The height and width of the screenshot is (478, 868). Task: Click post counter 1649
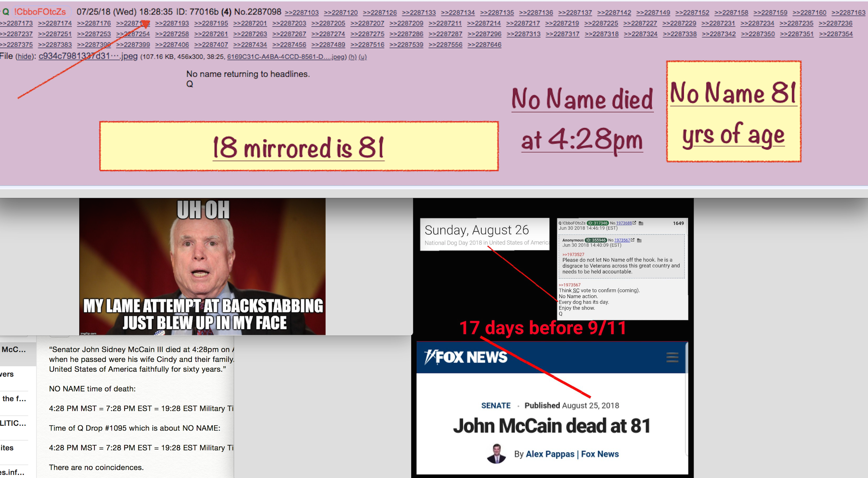pyautogui.click(x=678, y=223)
